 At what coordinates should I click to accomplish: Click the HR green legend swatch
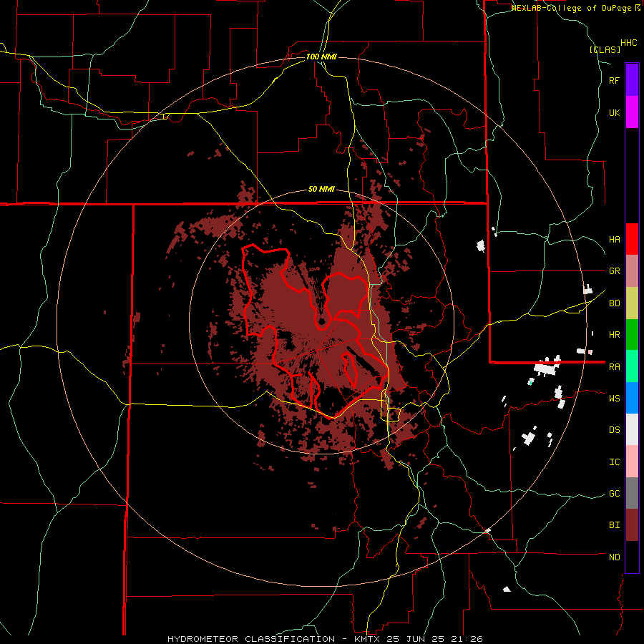tap(632, 335)
